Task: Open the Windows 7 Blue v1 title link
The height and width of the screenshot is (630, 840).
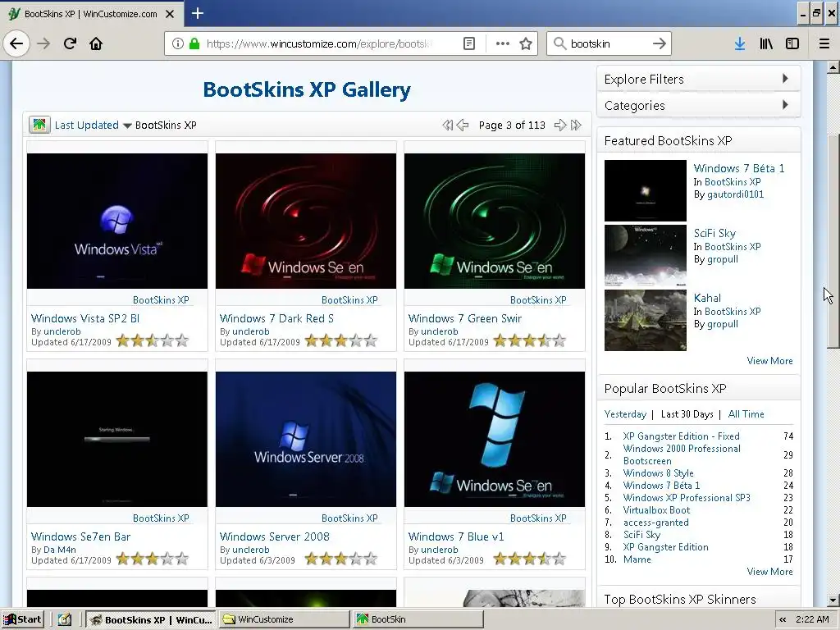Action: (456, 536)
